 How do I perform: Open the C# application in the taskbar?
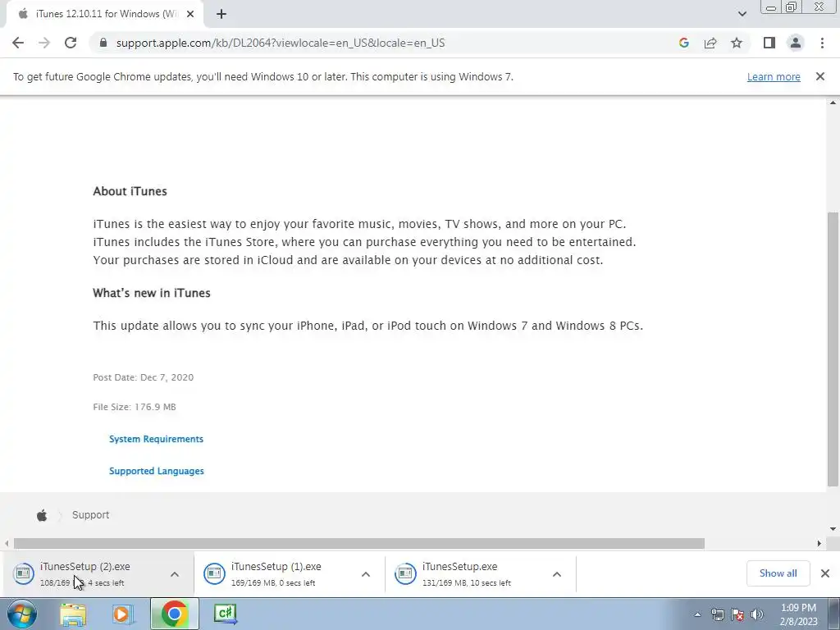pos(225,614)
